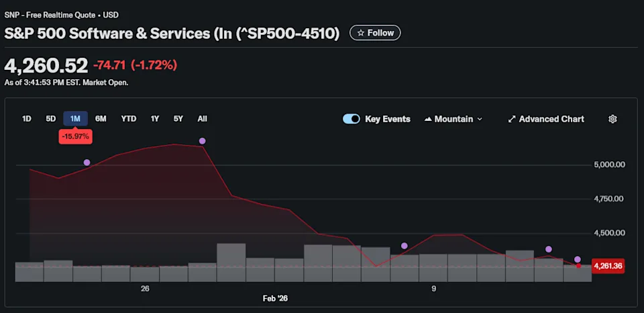Viewport: 644px width, 313px height.
Task: Toggle the Key Events switch
Action: coord(352,119)
